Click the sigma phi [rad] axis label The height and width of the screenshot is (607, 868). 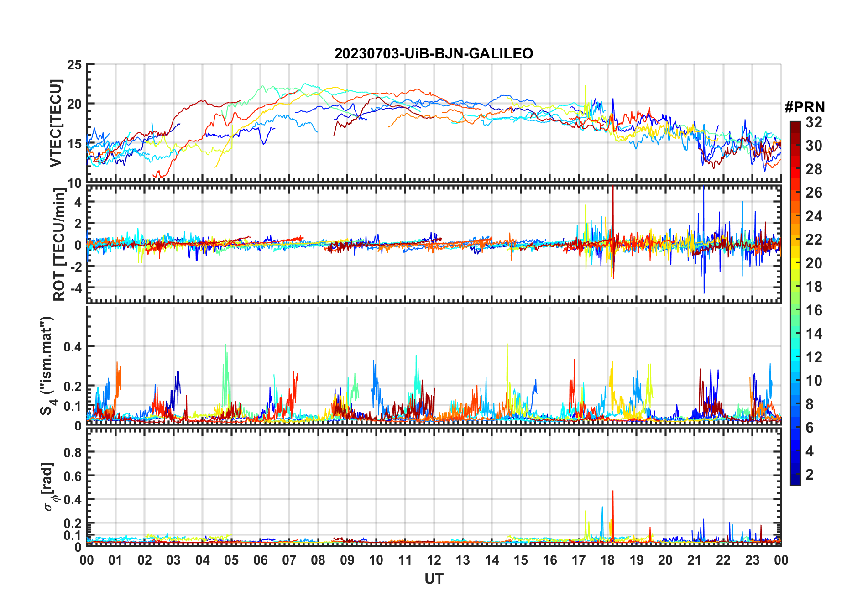(x=49, y=487)
